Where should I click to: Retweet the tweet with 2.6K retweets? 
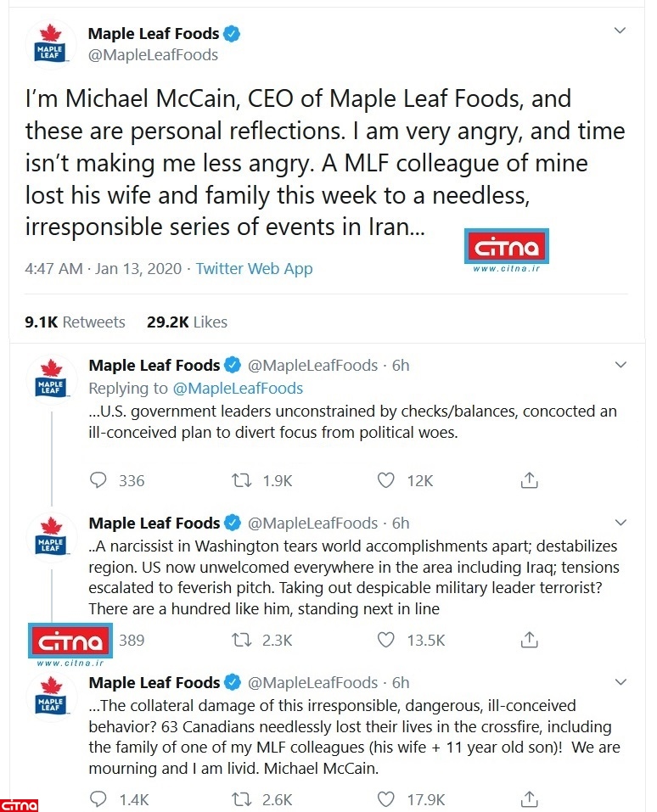[x=244, y=799]
